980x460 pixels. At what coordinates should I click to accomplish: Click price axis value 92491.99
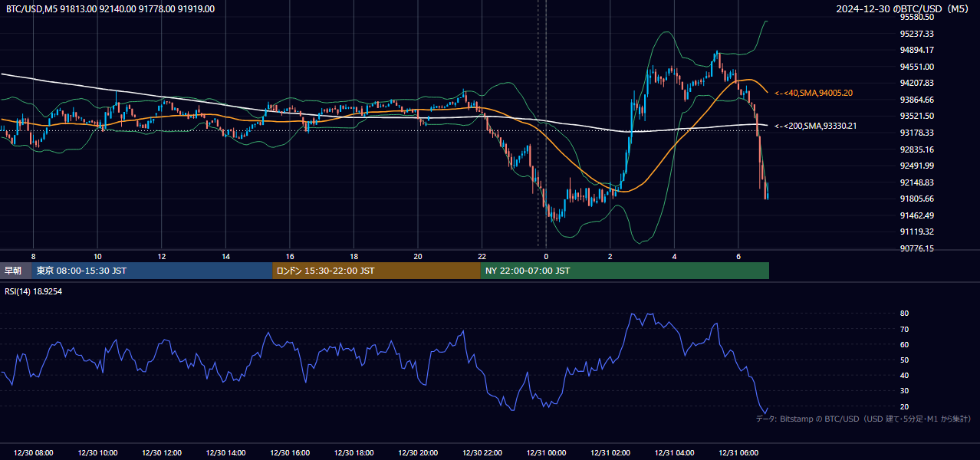coord(917,166)
